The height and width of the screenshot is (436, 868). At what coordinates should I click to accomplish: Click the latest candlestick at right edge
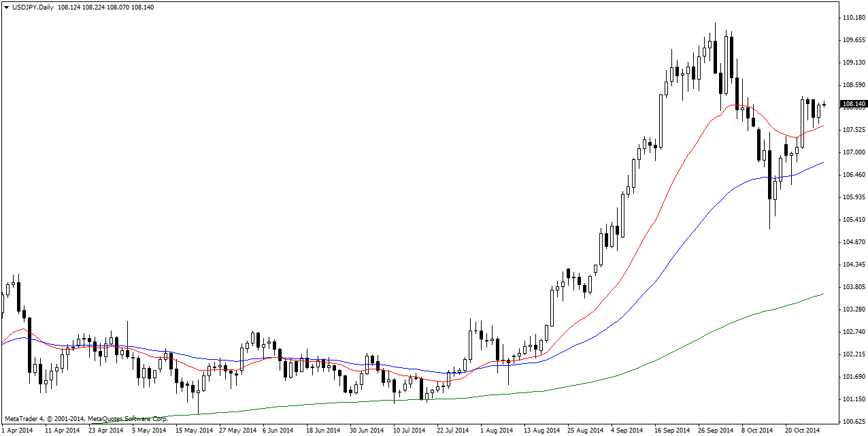point(824,104)
